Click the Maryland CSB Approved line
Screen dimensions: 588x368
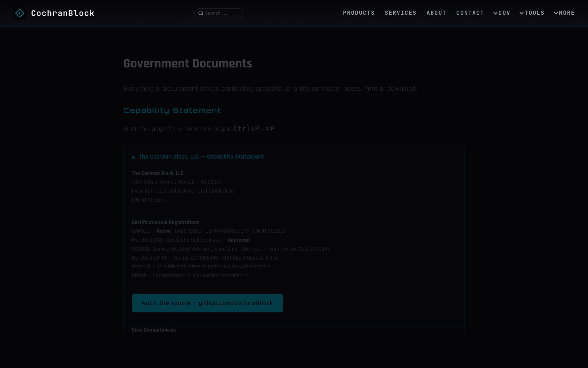click(x=191, y=240)
